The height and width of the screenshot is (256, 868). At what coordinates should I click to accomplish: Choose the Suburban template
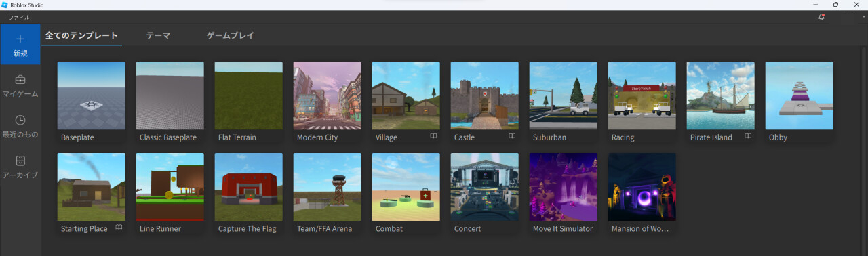click(x=564, y=95)
